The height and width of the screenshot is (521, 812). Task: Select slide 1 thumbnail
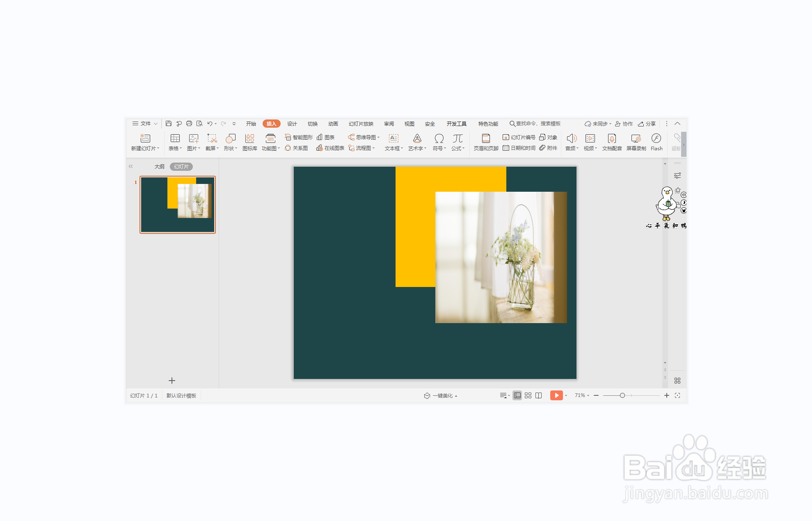pyautogui.click(x=178, y=204)
